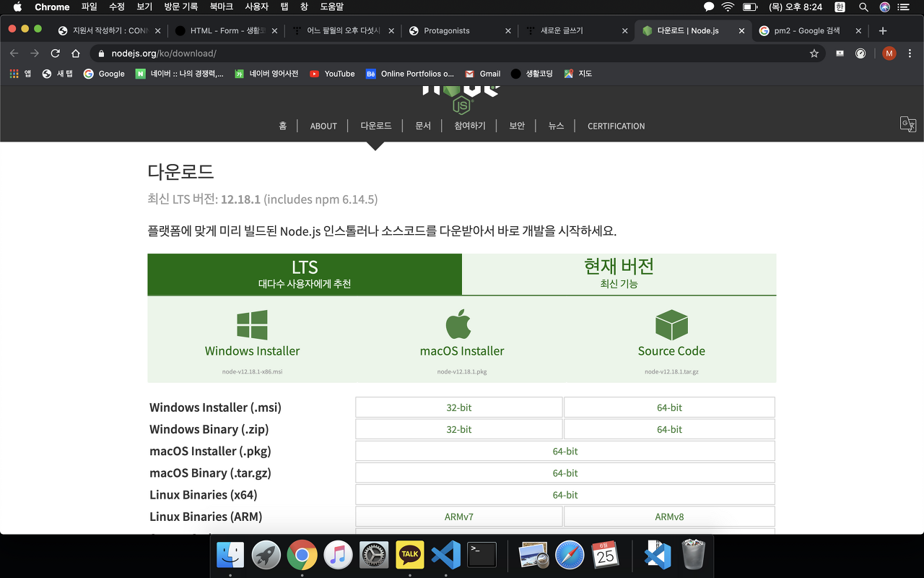Image resolution: width=924 pixels, height=578 pixels.
Task: Open System Preferences in the Dock
Action: pyautogui.click(x=374, y=555)
